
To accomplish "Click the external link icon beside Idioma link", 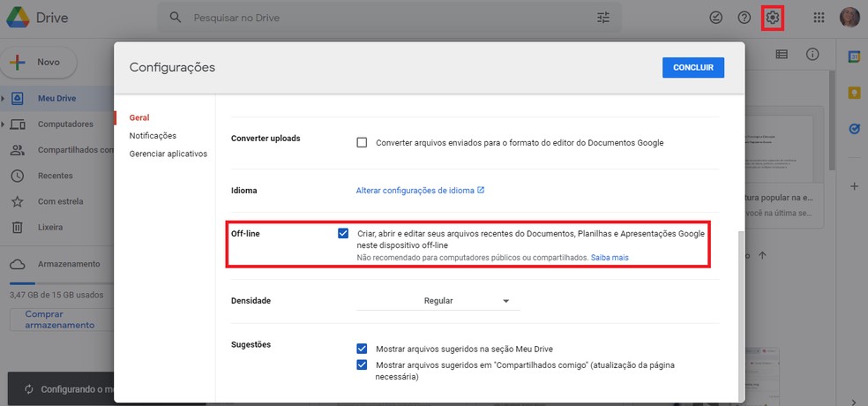I will [x=481, y=190].
